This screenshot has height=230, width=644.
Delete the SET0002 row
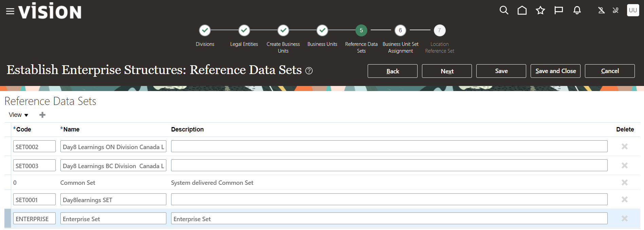click(x=624, y=146)
